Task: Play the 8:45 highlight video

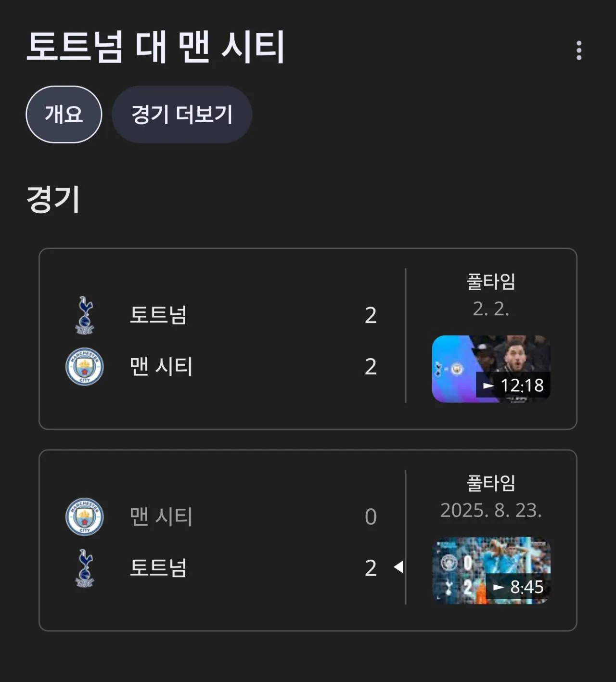Action: [x=491, y=570]
